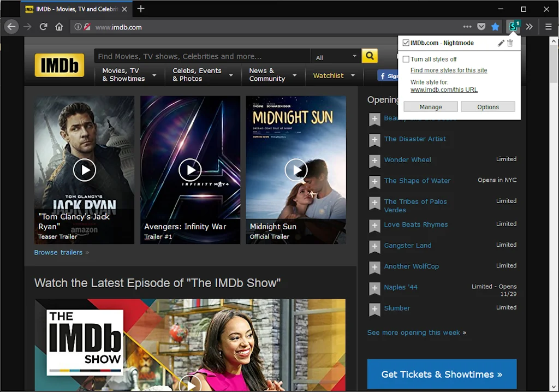Open the Celebs, Events & Photos menu
Screen dimensions: 559x392
[203, 75]
